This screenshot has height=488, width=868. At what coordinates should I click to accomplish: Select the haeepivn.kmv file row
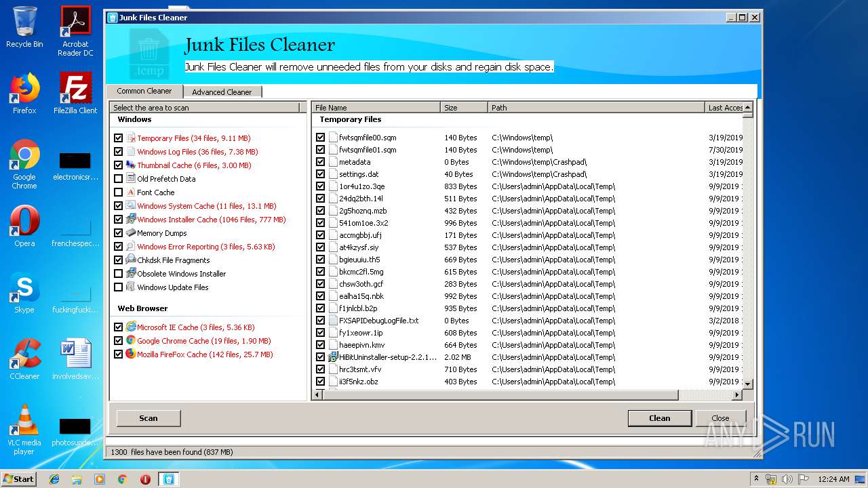click(x=529, y=345)
